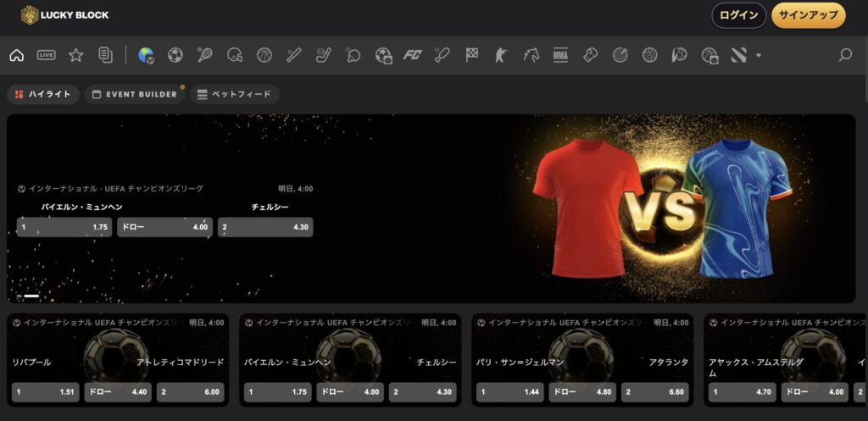Click アタランタ team name
This screenshot has height=421, width=868.
669,363
